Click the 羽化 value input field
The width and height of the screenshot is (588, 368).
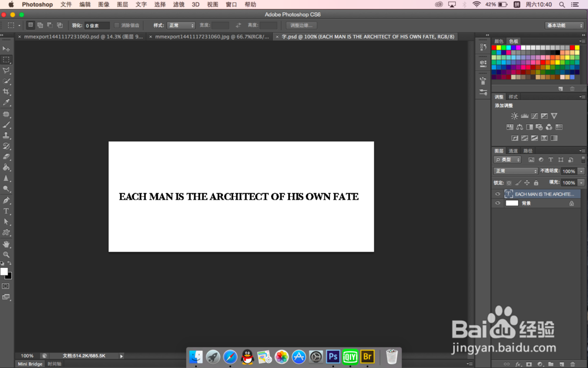[x=97, y=25]
